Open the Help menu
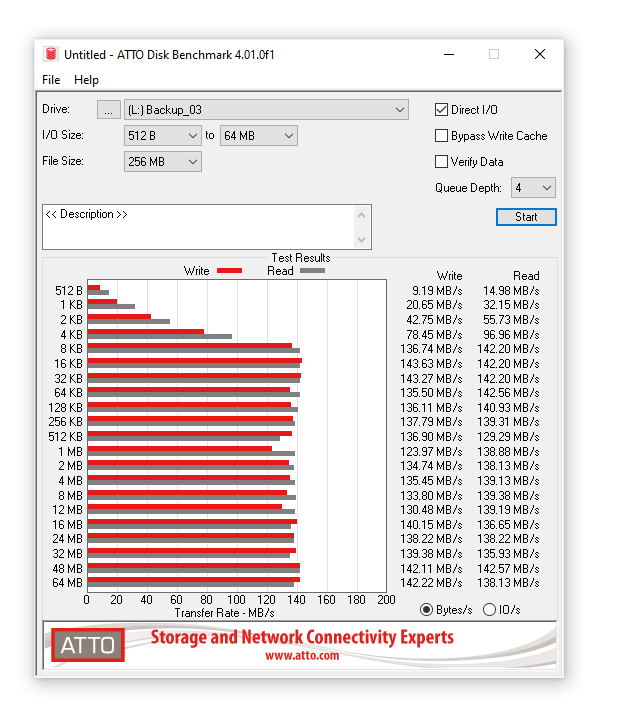The width and height of the screenshot is (626, 727). (86, 80)
